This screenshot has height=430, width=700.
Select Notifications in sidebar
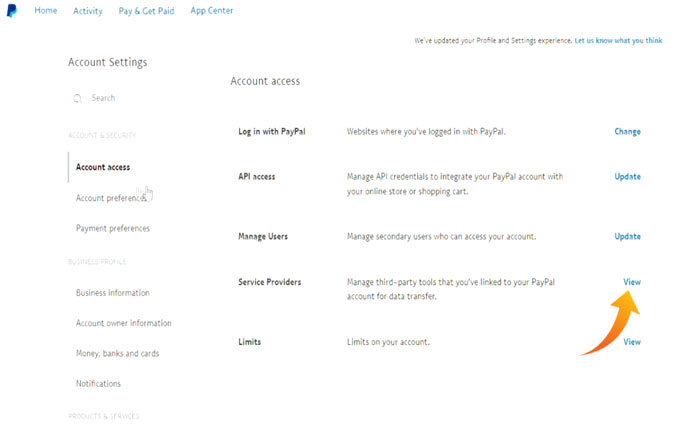click(x=98, y=383)
